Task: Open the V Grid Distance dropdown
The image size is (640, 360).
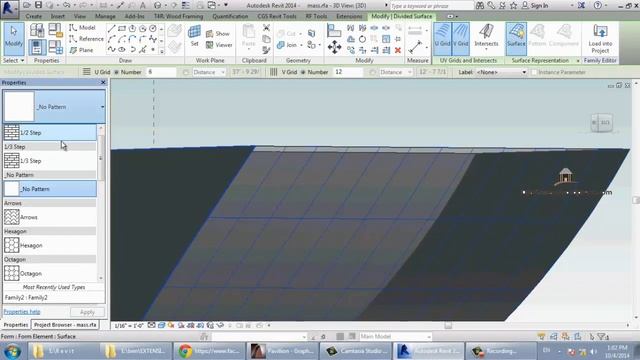Action: point(409,72)
